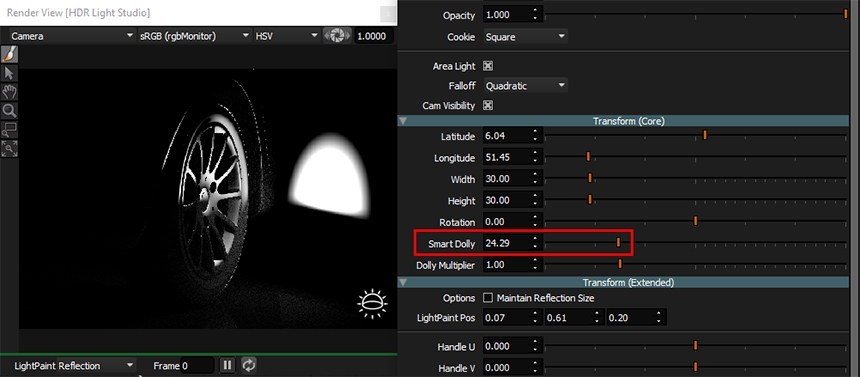
Task: Close the Render View panel
Action: [388, 13]
